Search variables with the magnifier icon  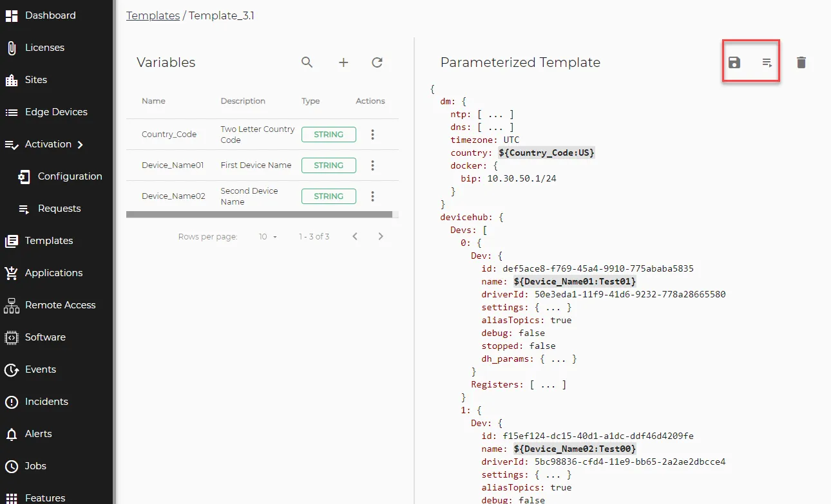click(307, 62)
